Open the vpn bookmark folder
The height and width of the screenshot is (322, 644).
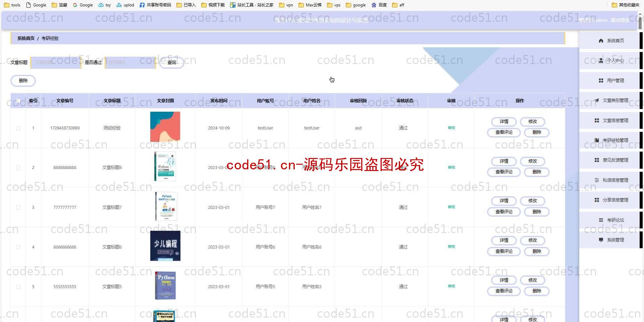286,5
